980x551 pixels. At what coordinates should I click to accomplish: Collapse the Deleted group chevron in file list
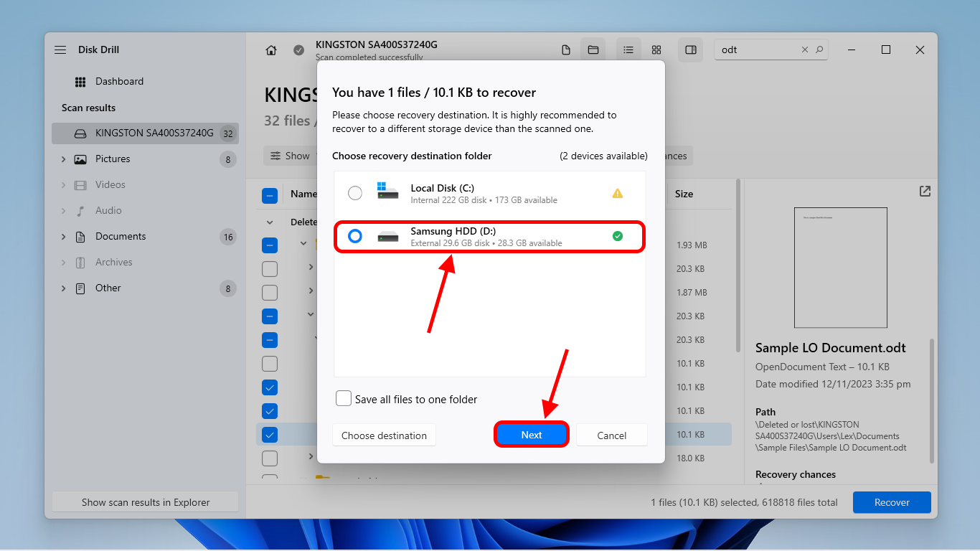click(270, 222)
